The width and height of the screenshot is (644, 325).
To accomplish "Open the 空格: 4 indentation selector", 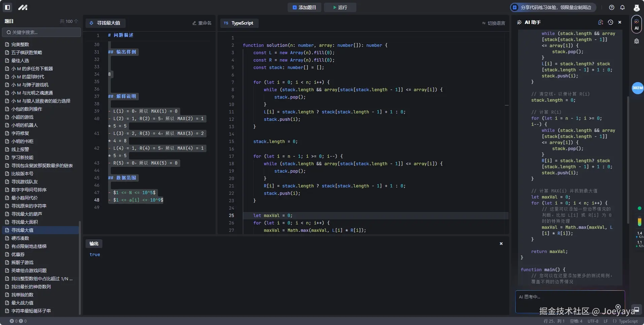I will point(576,321).
